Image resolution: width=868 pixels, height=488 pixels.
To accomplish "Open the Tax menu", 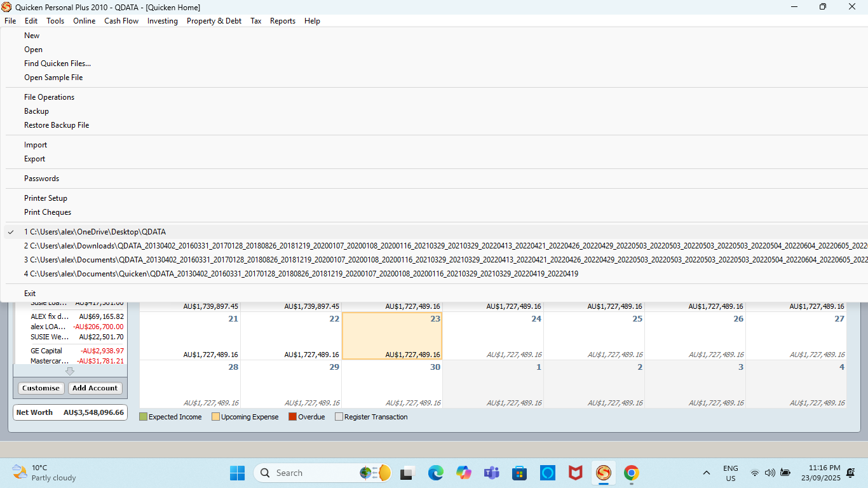I will pyautogui.click(x=256, y=21).
